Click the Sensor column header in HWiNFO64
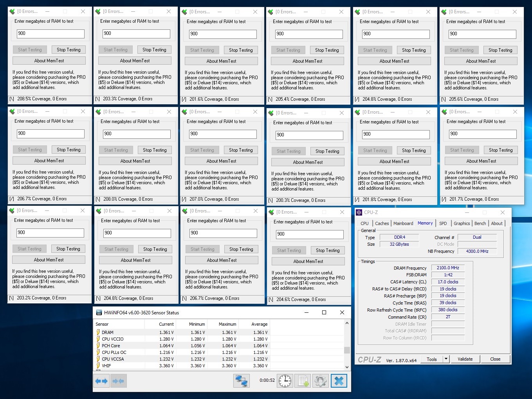 coord(119,324)
